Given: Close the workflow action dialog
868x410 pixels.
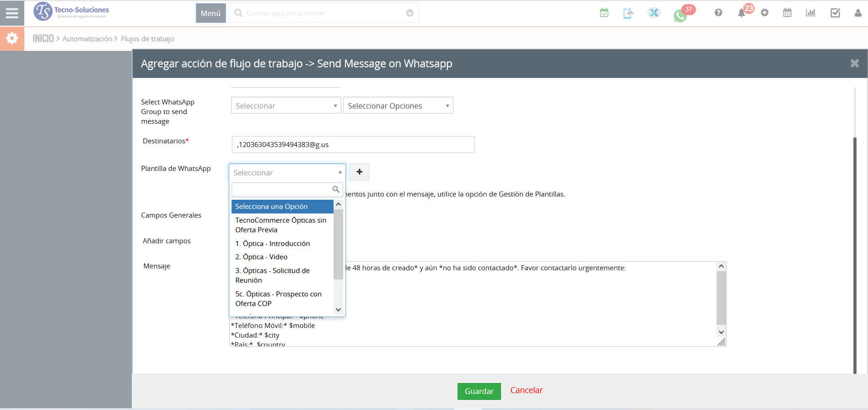Looking at the screenshot, I should pyautogui.click(x=854, y=64).
